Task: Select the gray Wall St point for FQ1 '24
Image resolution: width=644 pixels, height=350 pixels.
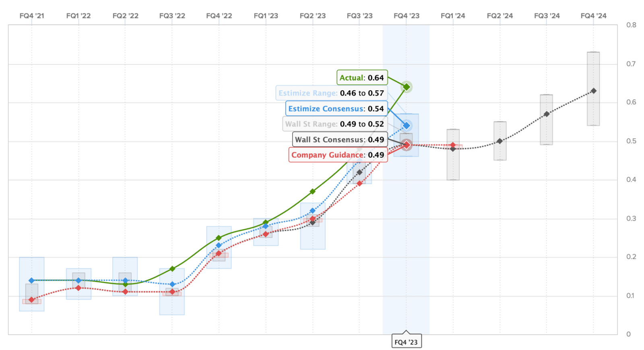Action: click(453, 149)
